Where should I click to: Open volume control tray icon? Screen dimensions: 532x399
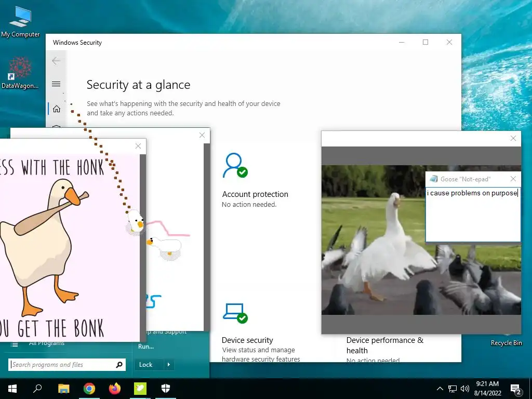click(465, 389)
